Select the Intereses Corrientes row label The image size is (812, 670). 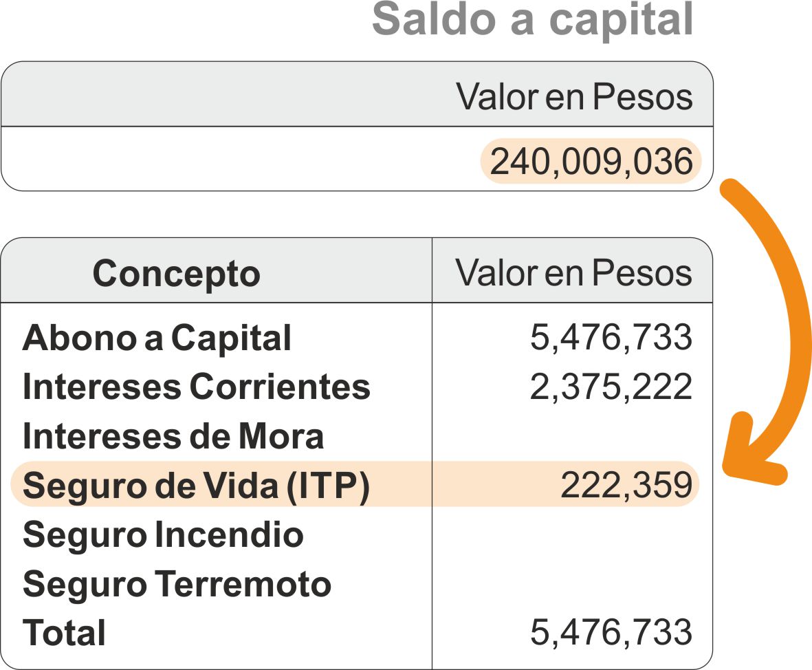click(x=197, y=387)
